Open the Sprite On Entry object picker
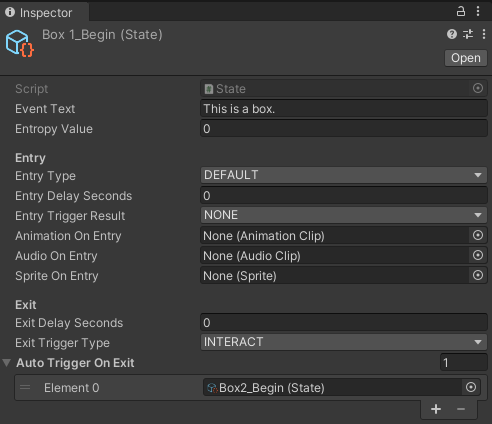492x424 pixels. (478, 275)
